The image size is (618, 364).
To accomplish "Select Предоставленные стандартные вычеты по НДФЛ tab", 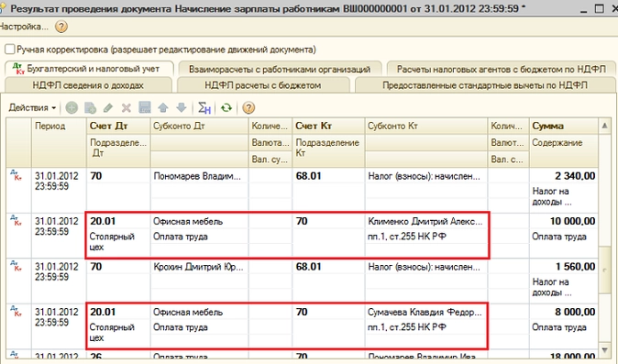I will coord(485,85).
